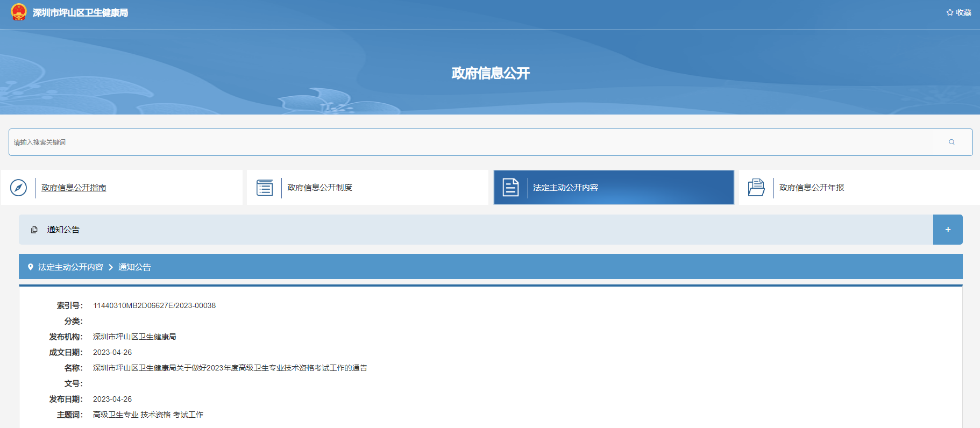
Task: Open the 政府信息公开年报 tab
Action: 860,188
